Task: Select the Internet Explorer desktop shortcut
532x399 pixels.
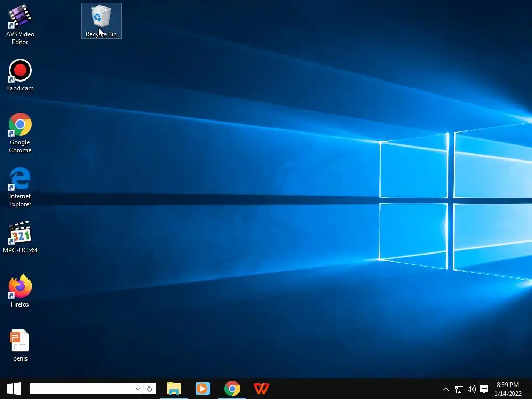Action: tap(20, 187)
